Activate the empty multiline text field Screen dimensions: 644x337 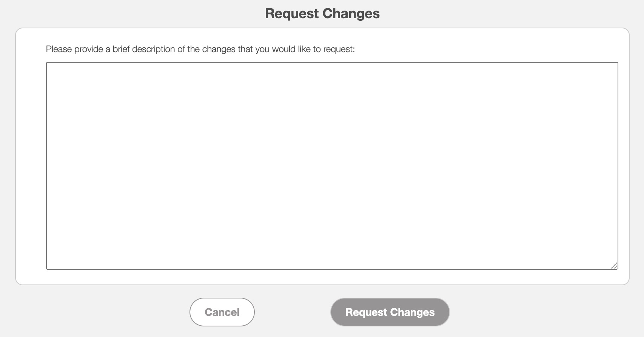coord(332,165)
